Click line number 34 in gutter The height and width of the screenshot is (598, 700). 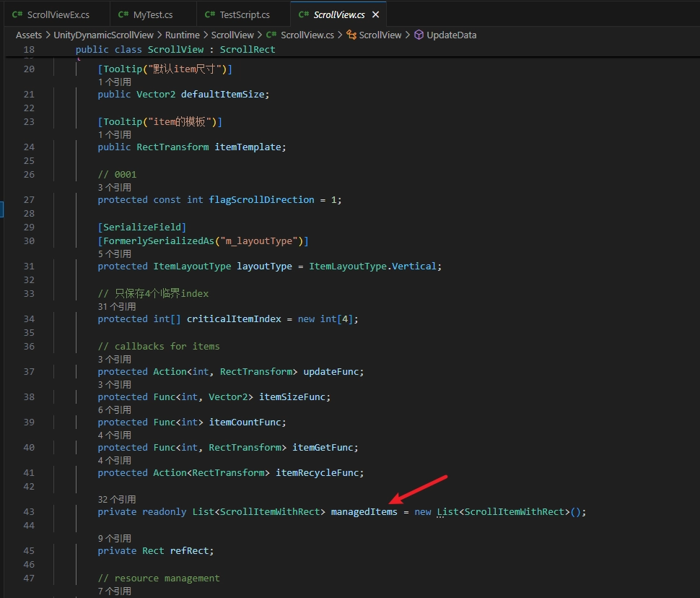[29, 319]
